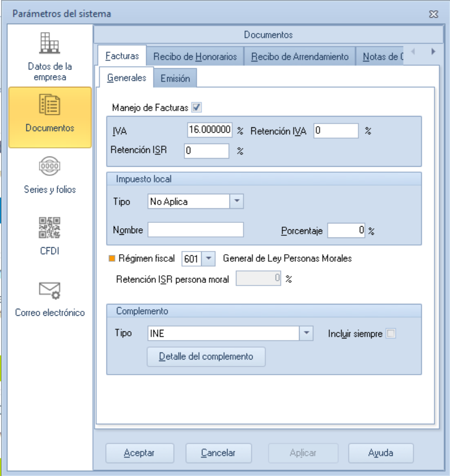Close the Parámetros del sistema dialog

pos(434,14)
